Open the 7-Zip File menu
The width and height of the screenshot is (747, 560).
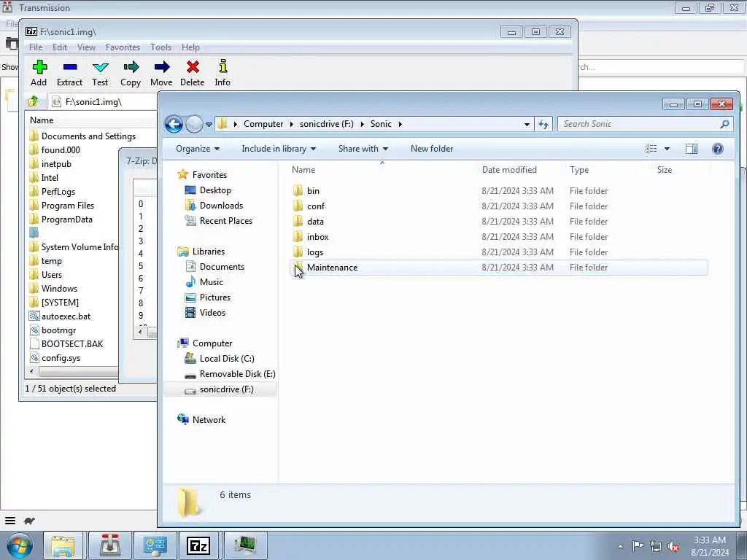35,47
